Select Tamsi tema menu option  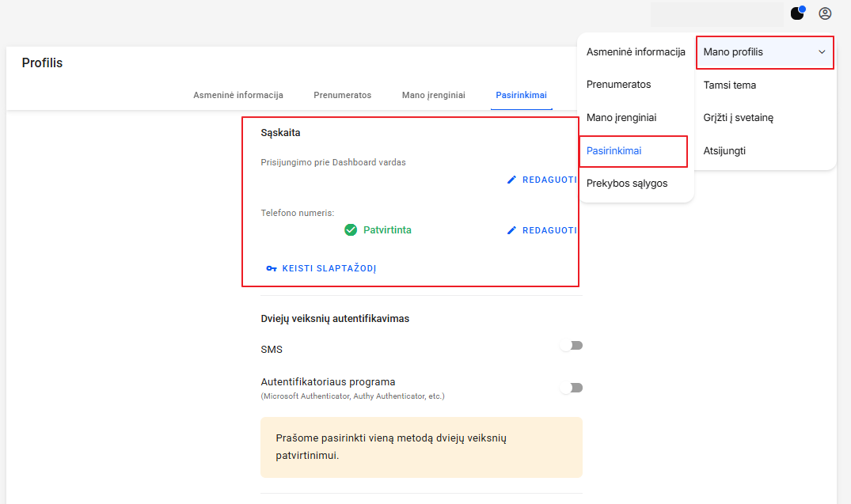729,85
